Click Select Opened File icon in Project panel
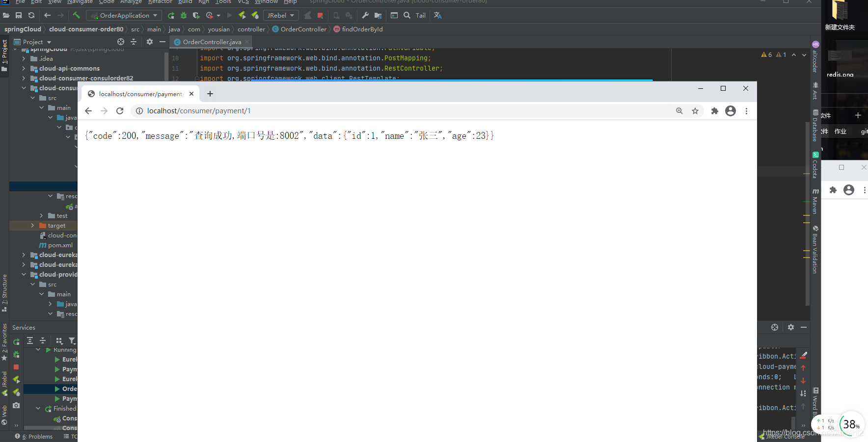 click(121, 42)
